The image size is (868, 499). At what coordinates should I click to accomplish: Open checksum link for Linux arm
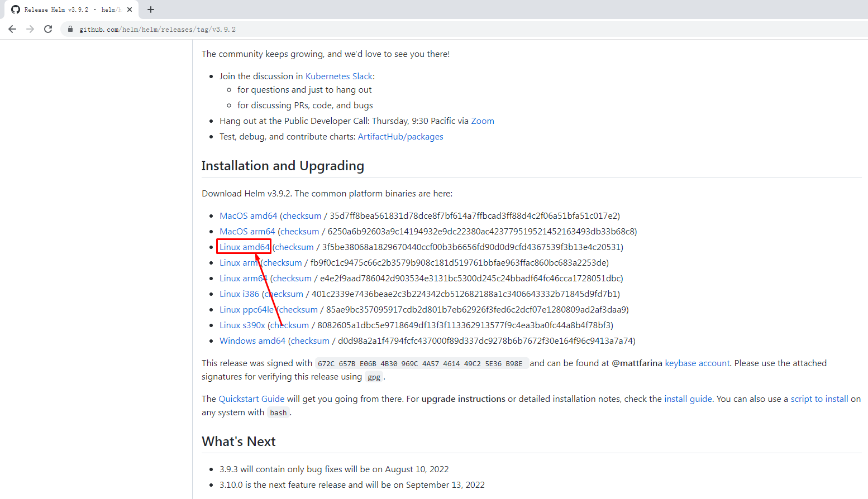point(283,262)
